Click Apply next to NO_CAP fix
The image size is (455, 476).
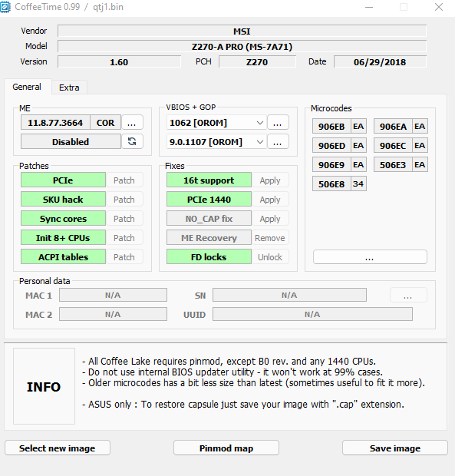point(270,218)
